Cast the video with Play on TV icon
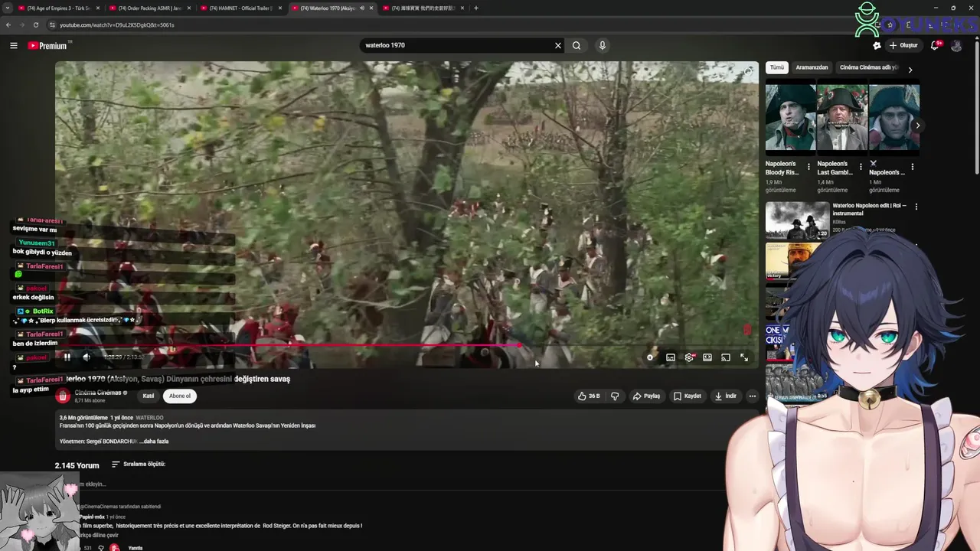Viewport: 980px width, 551px height. [726, 357]
